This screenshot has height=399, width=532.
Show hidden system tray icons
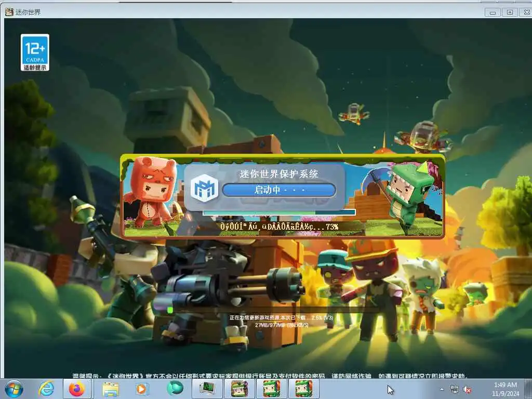click(x=442, y=389)
